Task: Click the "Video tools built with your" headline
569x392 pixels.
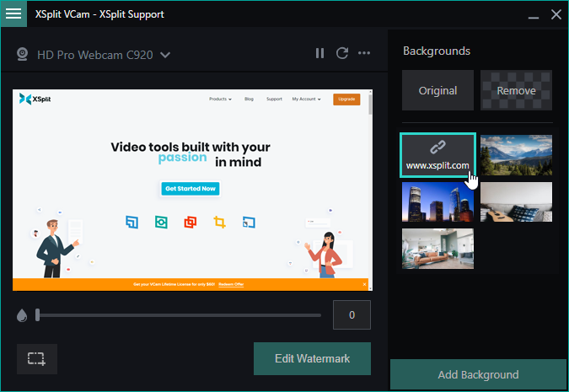Action: tap(191, 147)
